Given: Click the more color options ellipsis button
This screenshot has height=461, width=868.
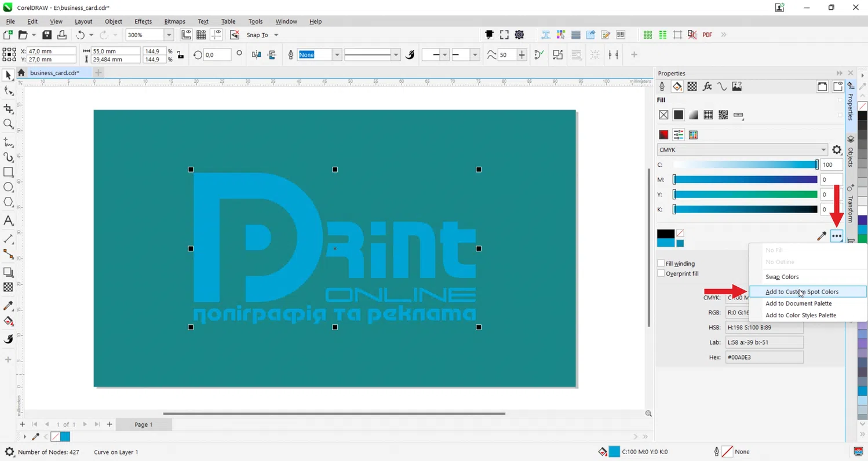Looking at the screenshot, I should tap(836, 236).
